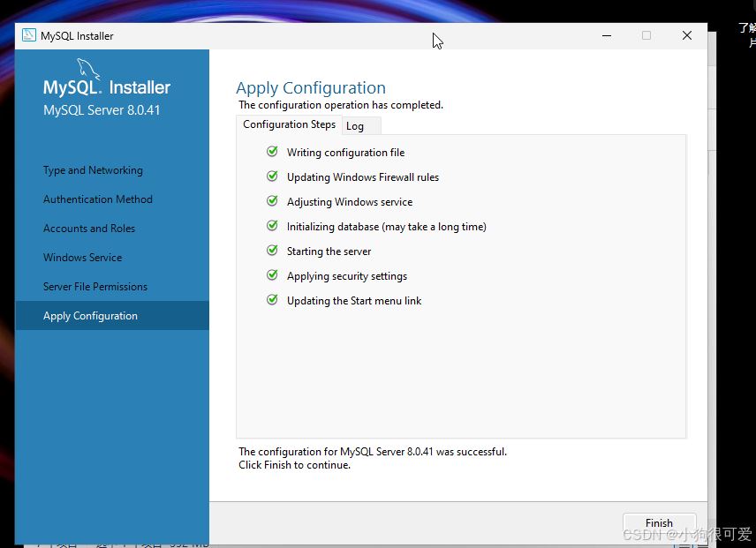Viewport: 756px width, 548px height.
Task: Click check icon beside Starting the server
Action: (272, 251)
